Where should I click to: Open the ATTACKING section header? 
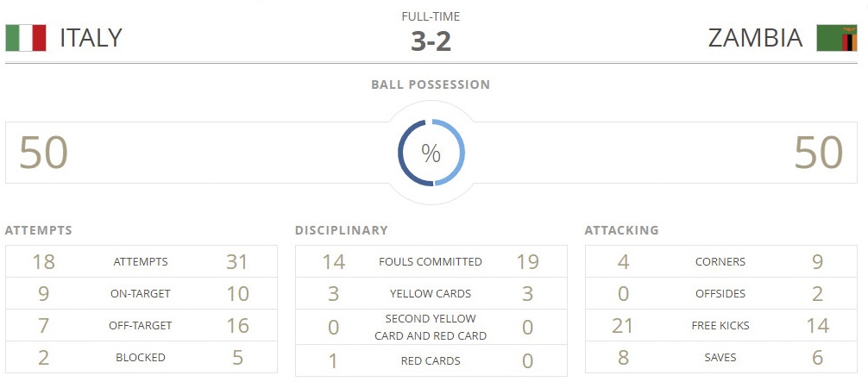(621, 230)
